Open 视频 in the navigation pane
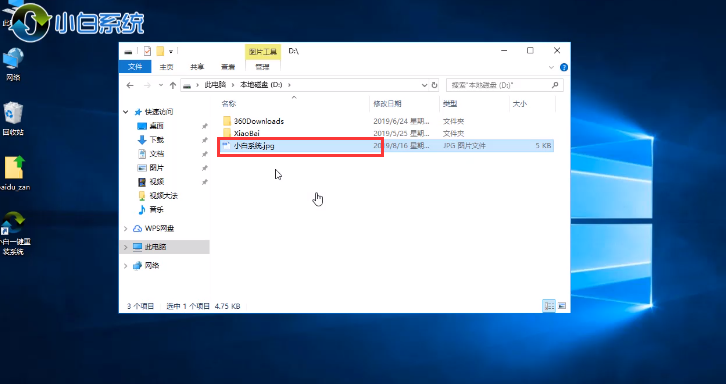The height and width of the screenshot is (384, 726). (x=156, y=182)
